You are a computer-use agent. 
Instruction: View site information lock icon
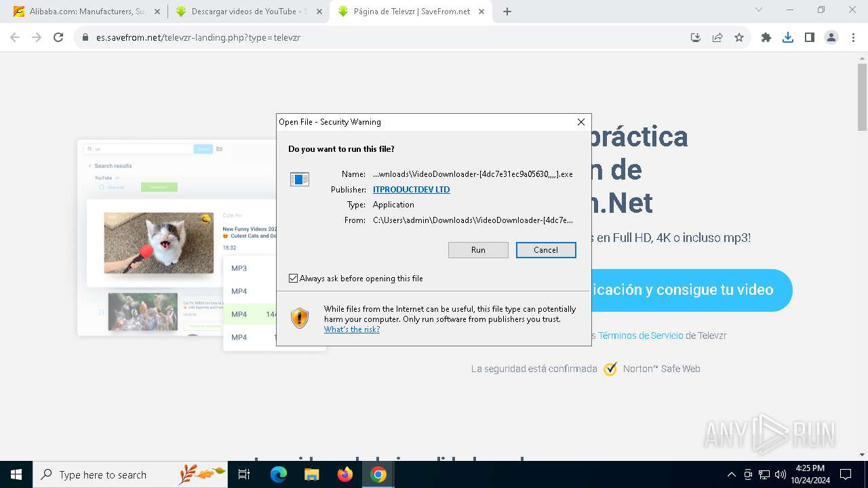coord(85,38)
